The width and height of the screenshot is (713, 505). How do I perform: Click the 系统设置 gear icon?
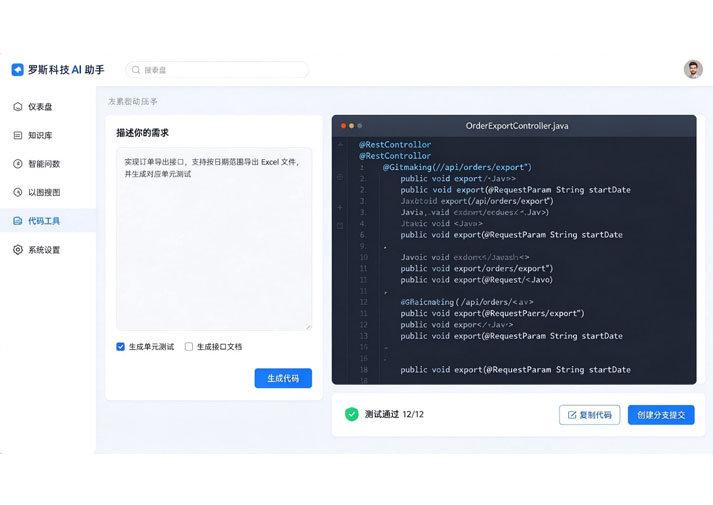pos(18,250)
